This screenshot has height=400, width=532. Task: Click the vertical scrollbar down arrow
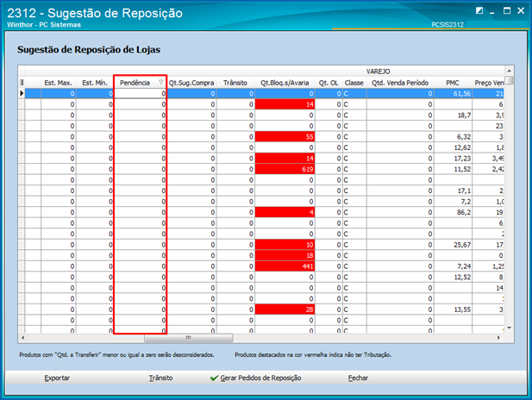click(509, 328)
